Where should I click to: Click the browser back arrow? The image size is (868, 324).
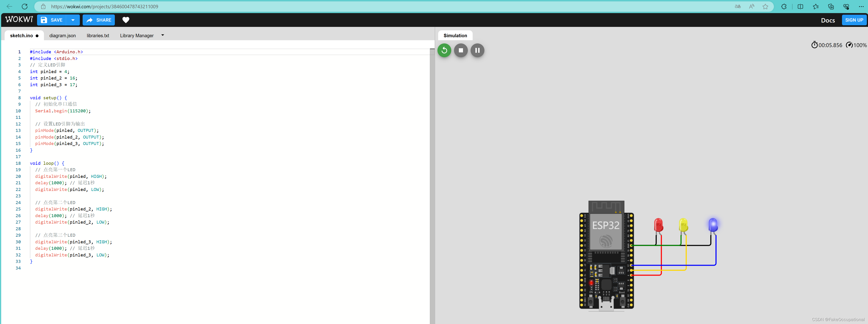9,6
